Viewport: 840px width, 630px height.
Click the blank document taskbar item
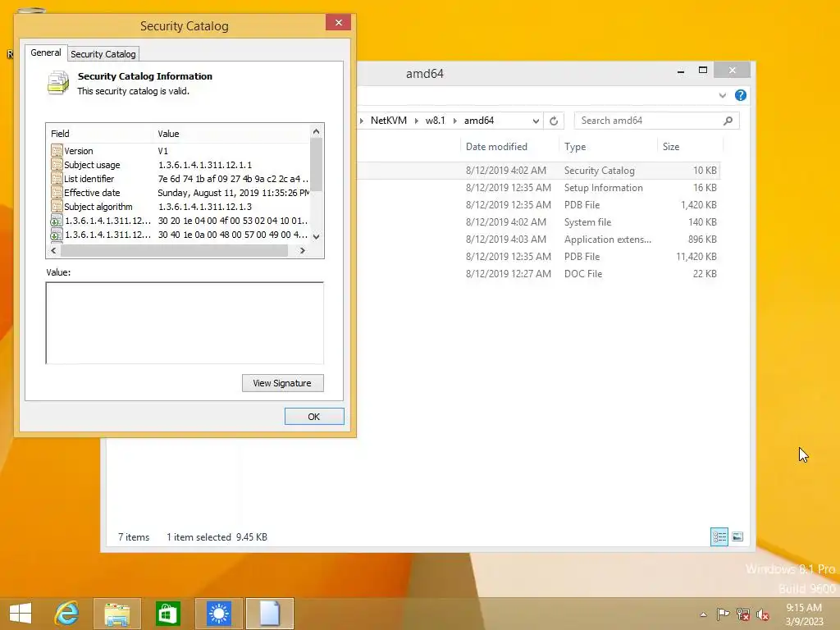[269, 614]
